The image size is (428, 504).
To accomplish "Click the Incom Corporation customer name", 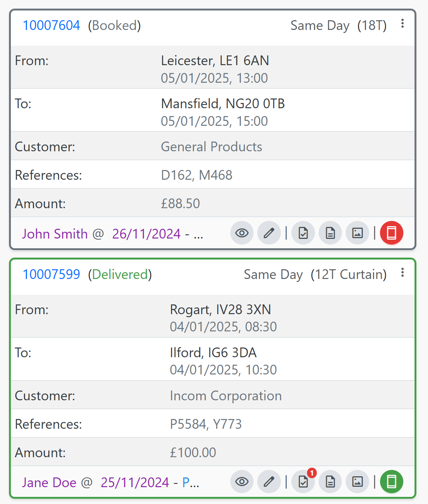I will coord(225,396).
